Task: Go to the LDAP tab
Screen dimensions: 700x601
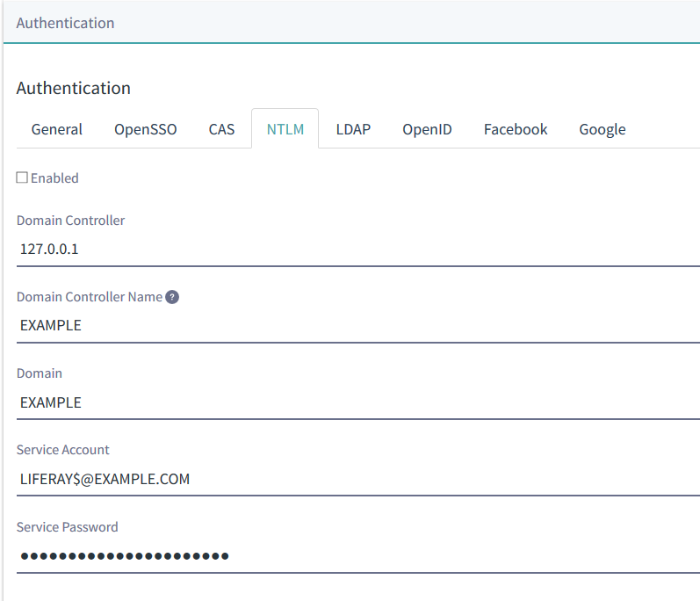Action: pyautogui.click(x=353, y=129)
